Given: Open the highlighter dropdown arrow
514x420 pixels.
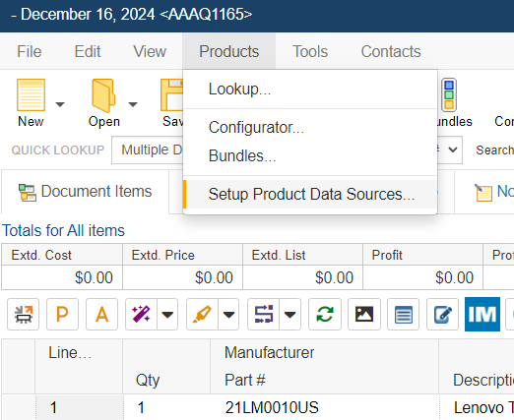Looking at the screenshot, I should 228,314.
